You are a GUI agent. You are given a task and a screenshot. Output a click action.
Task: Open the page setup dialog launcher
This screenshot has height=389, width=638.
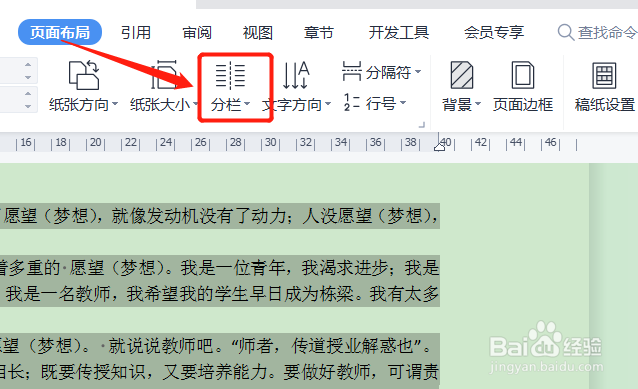click(x=422, y=125)
